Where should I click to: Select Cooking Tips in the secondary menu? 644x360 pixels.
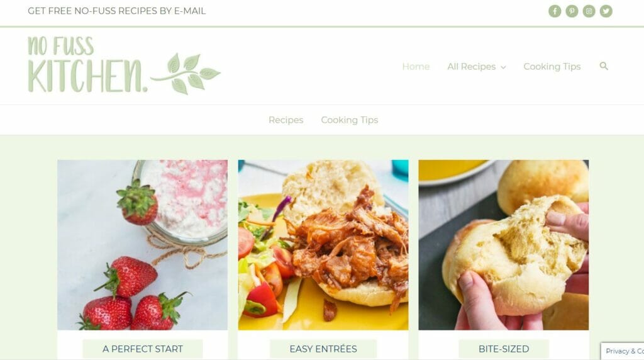tap(350, 120)
